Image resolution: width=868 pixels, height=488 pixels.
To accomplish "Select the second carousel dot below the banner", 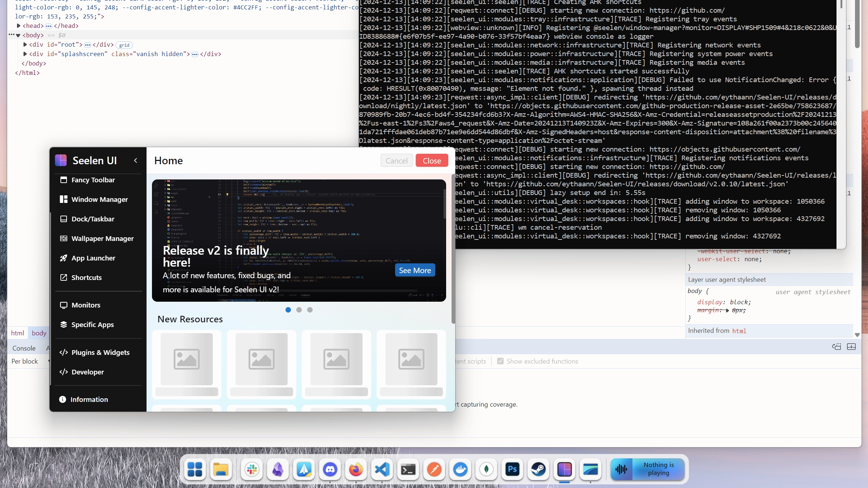I will [x=299, y=310].
